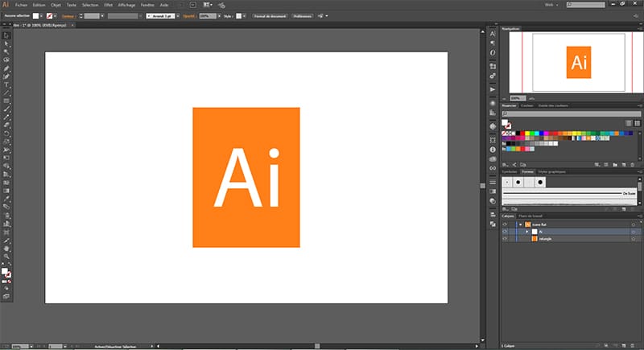The width and height of the screenshot is (644, 350).
Task: Click the Format de document button
Action: click(270, 16)
